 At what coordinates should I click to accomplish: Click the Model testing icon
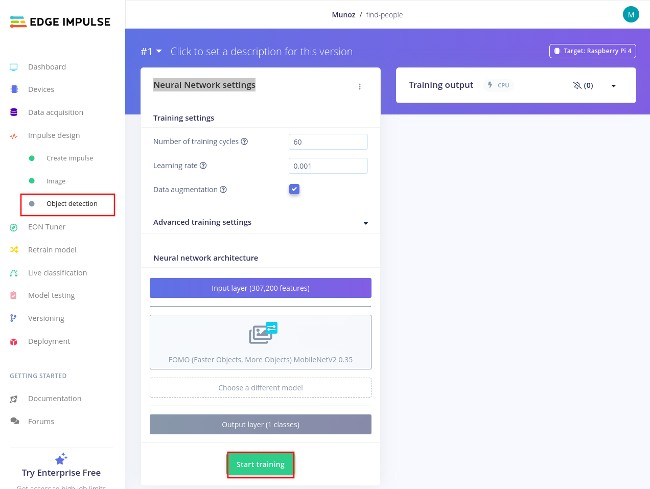[x=14, y=296]
